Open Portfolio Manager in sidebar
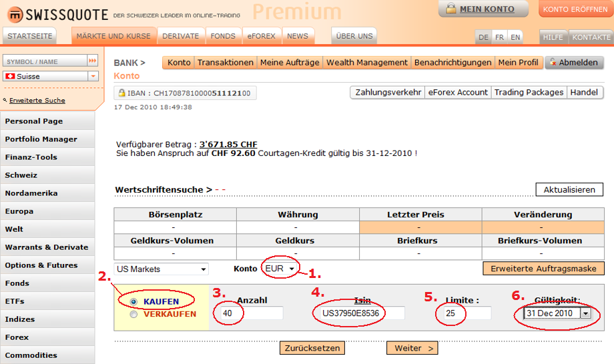The image size is (614, 364). pos(47,139)
